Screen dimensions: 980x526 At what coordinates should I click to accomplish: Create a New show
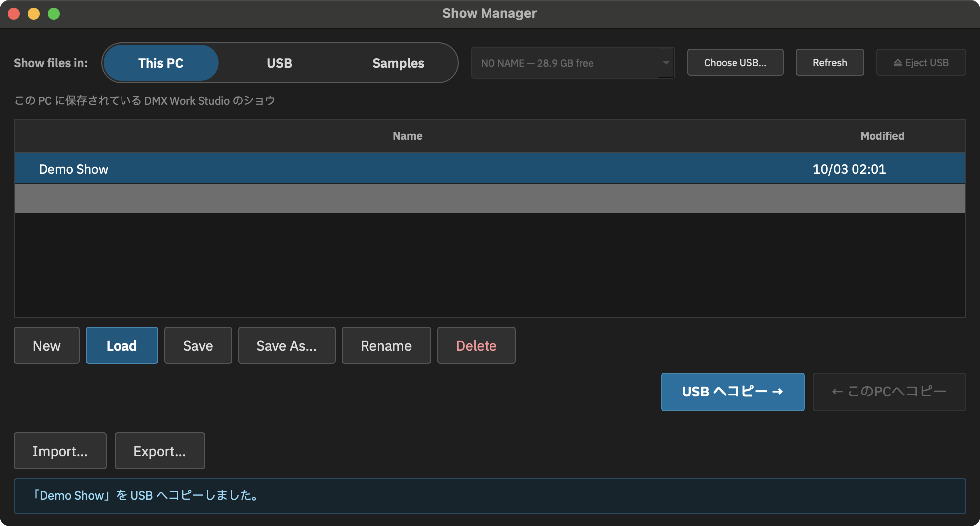click(x=47, y=345)
